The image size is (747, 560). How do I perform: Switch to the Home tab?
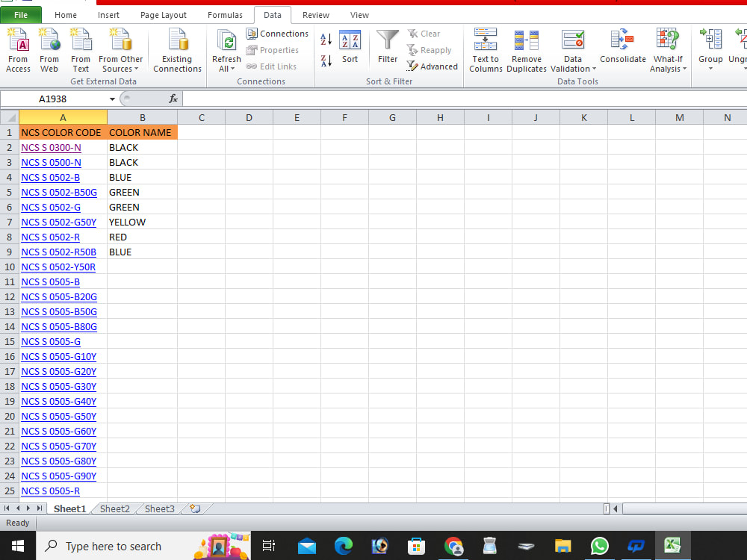click(x=65, y=15)
